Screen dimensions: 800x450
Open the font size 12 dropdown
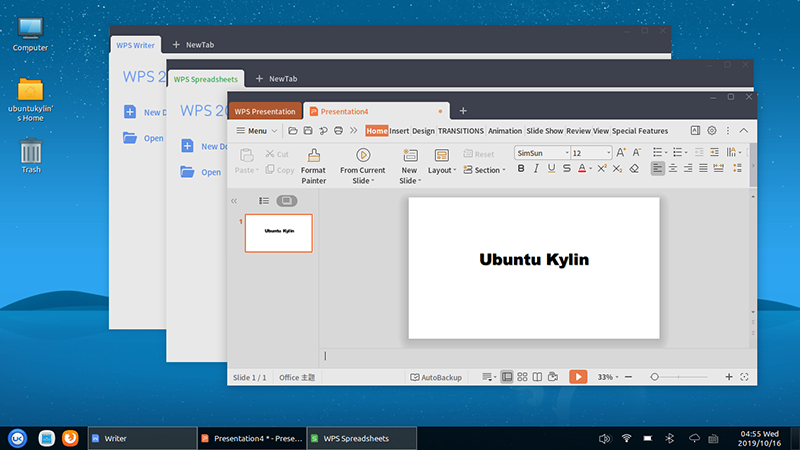608,153
